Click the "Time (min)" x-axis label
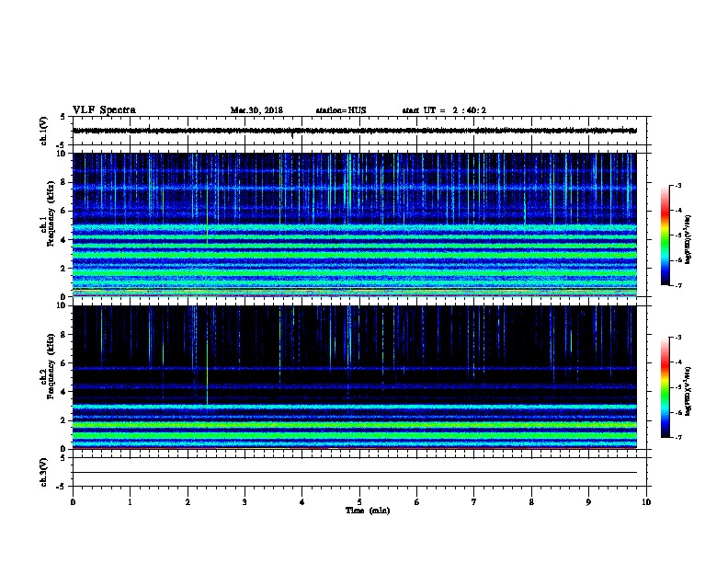Image resolution: width=728 pixels, height=563 pixels. (368, 511)
